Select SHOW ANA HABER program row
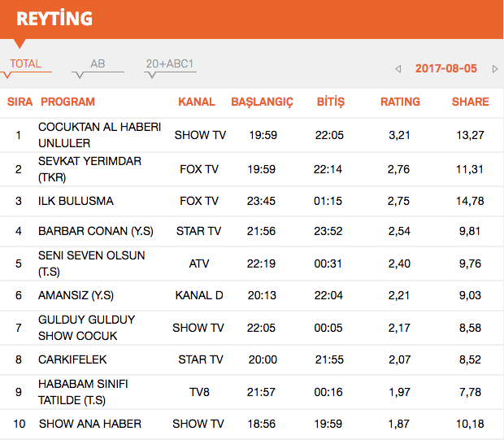The width and height of the screenshot is (504, 440). coord(89,424)
